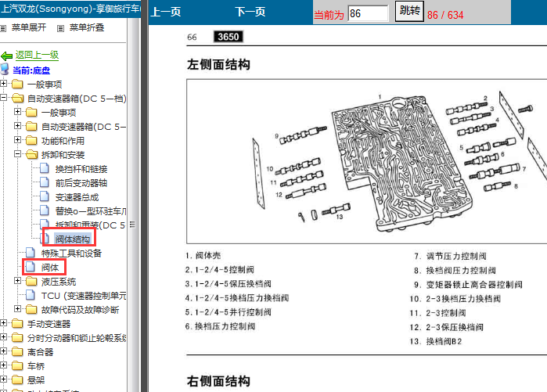Viewport: 547px width, 392px height.
Task: Click folder icon beside 故障代码及故障诊断
Action: 31,309
